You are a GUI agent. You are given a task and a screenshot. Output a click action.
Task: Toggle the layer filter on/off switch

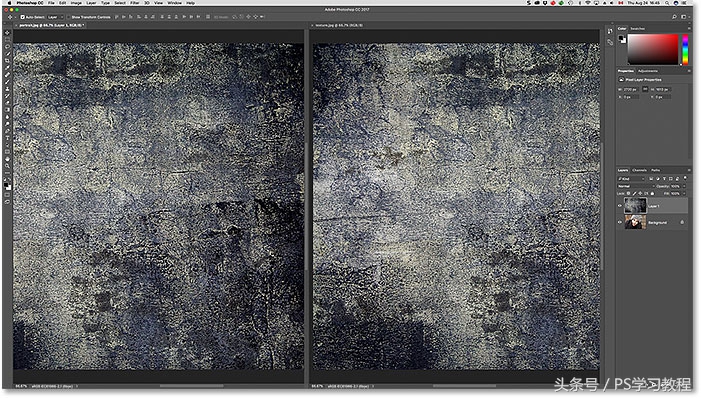click(685, 178)
